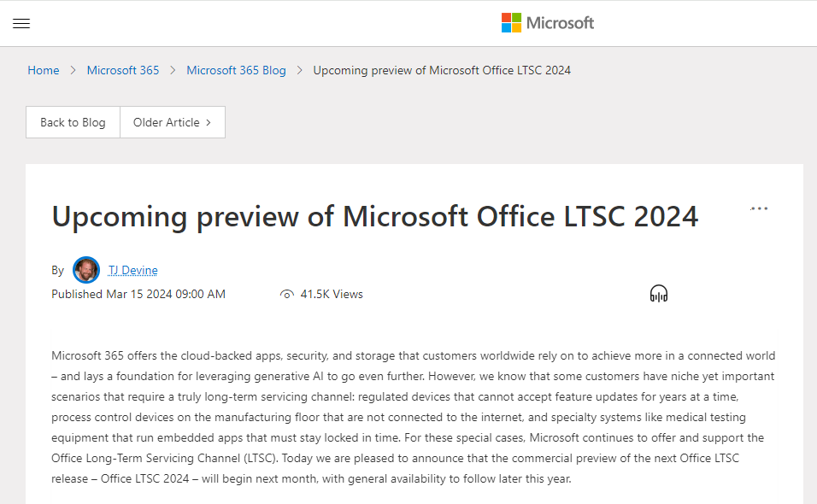Click the eye icon beside 41.5K Views

[x=286, y=294]
